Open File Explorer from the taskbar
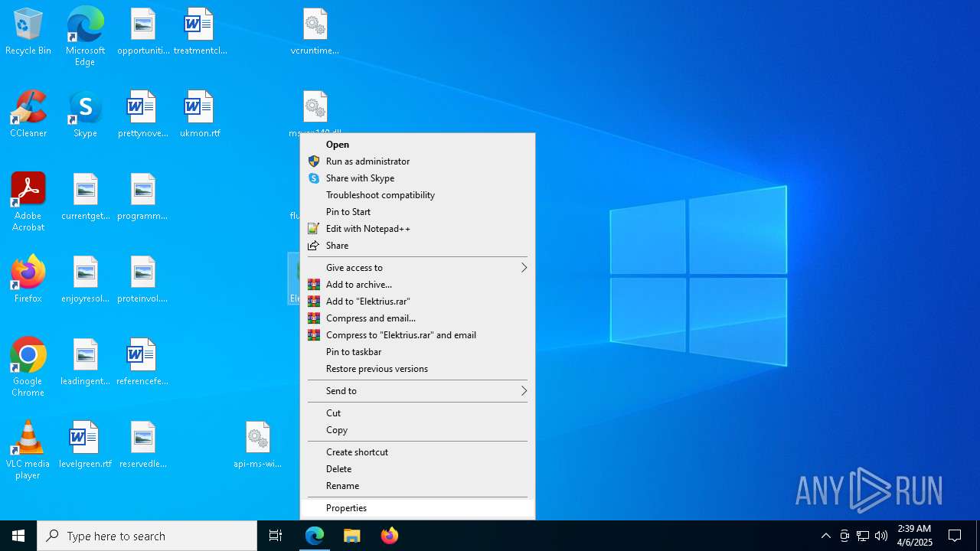Image resolution: width=980 pixels, height=551 pixels. pyautogui.click(x=352, y=536)
